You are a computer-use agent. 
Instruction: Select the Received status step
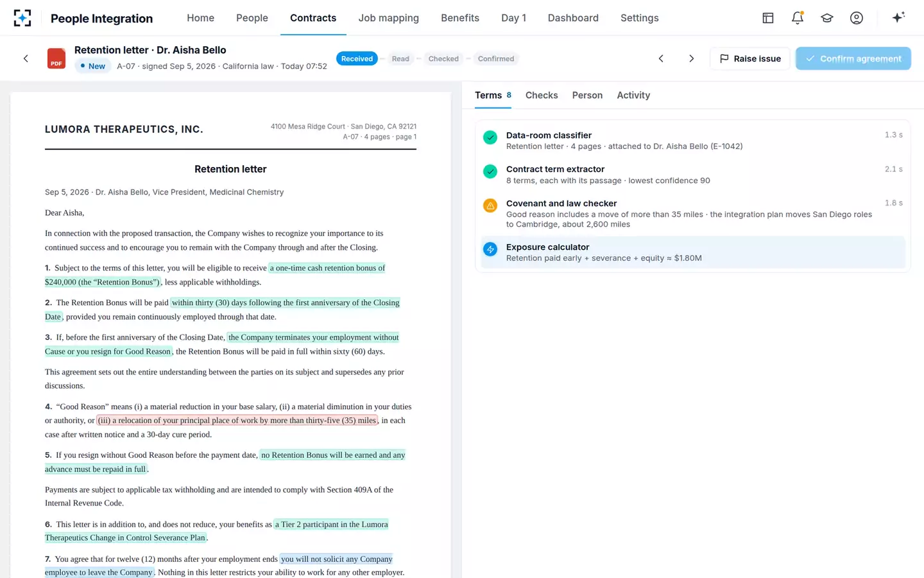click(357, 58)
